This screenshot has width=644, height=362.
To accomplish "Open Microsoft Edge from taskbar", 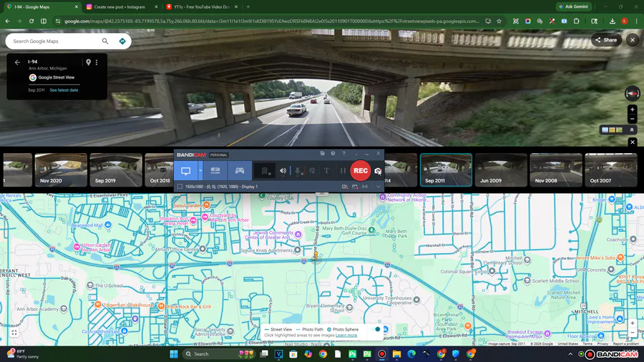I will coord(411,354).
